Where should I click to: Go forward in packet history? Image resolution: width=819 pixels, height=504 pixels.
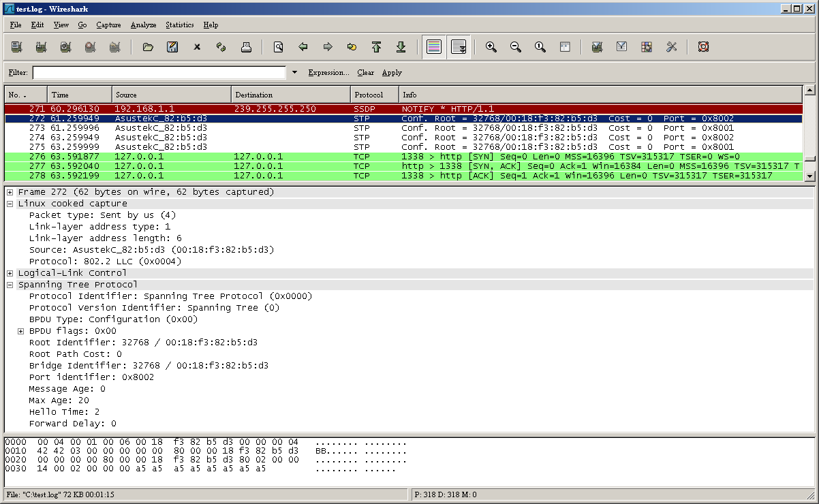[x=328, y=47]
